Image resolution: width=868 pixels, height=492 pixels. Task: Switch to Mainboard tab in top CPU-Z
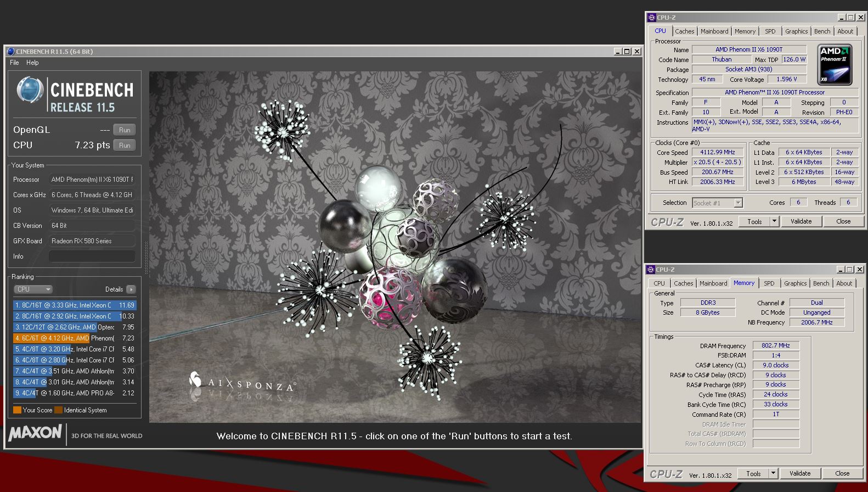tap(714, 31)
